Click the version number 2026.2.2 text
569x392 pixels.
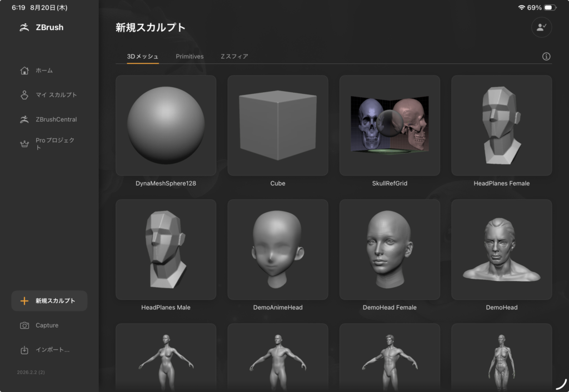pos(31,373)
